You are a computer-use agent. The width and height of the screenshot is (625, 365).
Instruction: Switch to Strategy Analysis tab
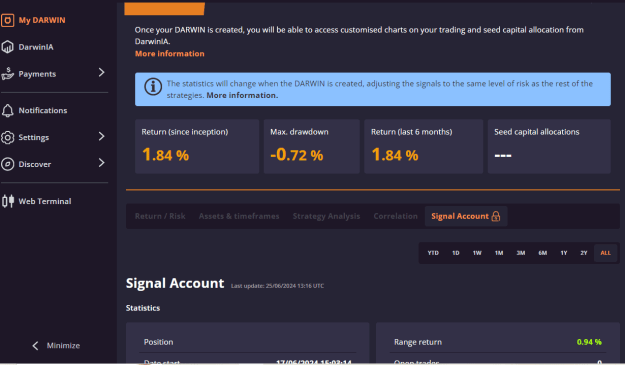[x=326, y=216]
